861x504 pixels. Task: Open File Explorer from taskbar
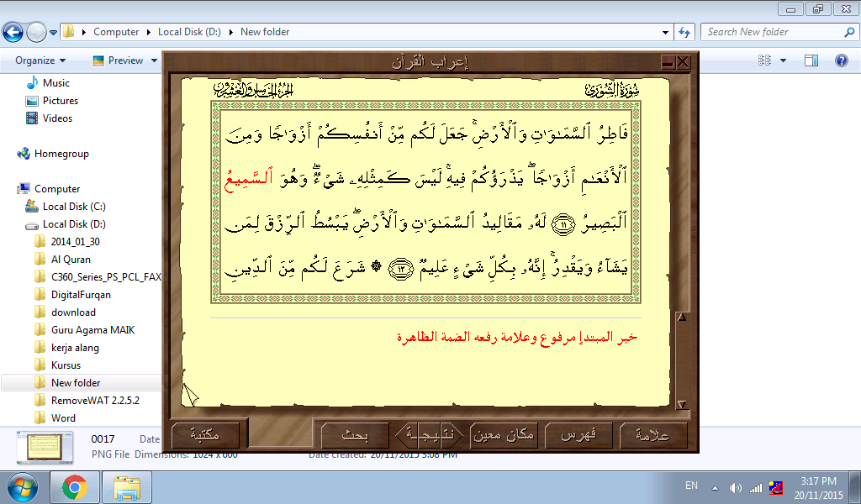tap(128, 487)
